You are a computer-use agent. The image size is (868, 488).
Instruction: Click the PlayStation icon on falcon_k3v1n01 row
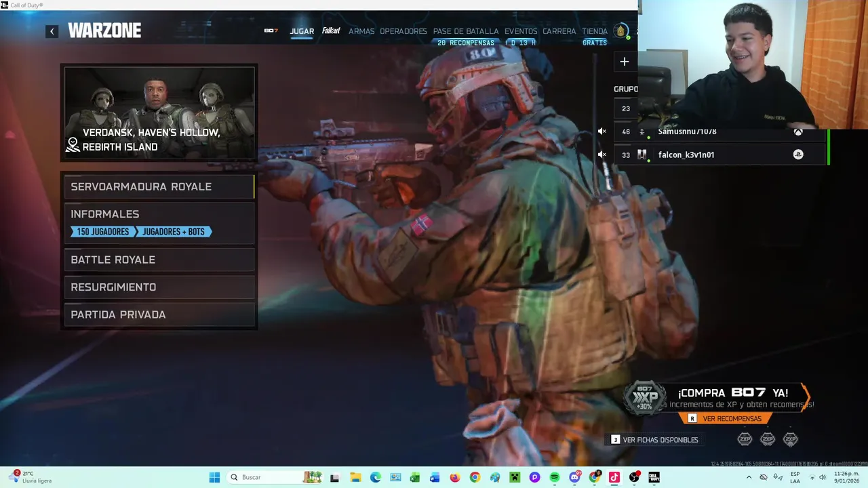pyautogui.click(x=798, y=155)
